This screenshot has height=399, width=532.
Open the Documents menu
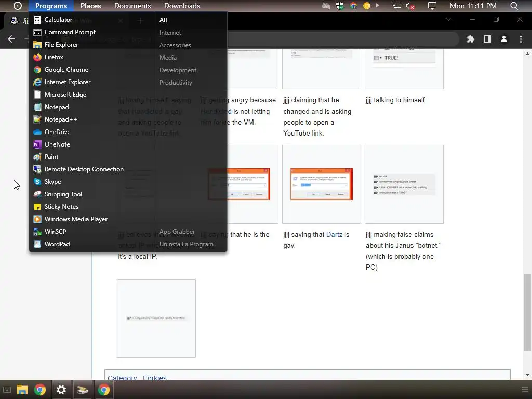(132, 6)
